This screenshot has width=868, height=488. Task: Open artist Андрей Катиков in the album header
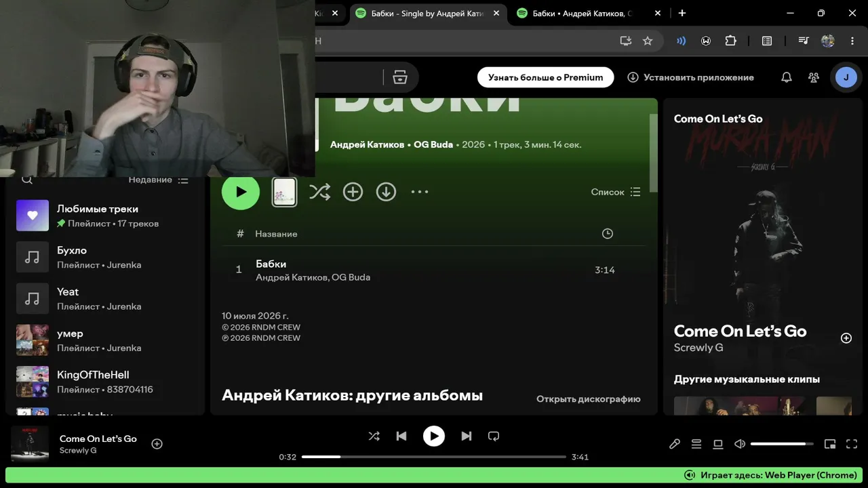[x=367, y=144]
